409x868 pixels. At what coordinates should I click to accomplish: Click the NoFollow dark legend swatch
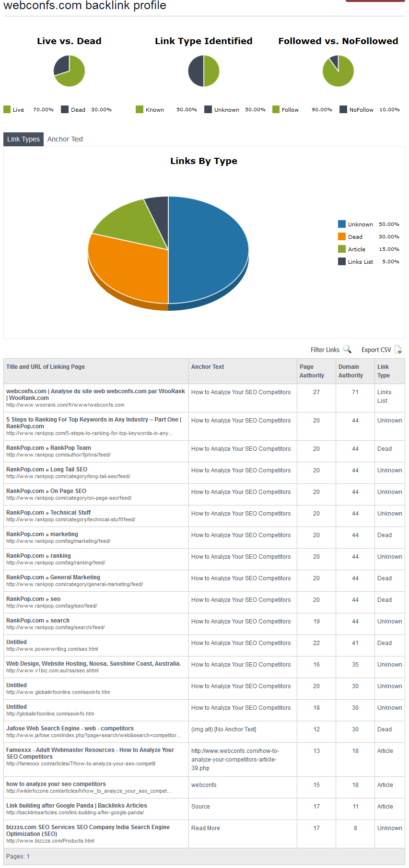coord(343,109)
